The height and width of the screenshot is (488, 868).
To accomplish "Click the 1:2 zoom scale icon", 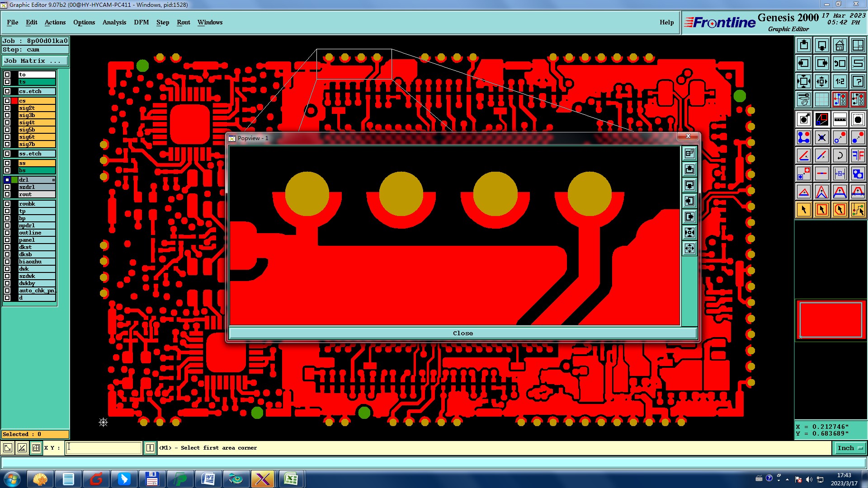I will click(x=840, y=81).
